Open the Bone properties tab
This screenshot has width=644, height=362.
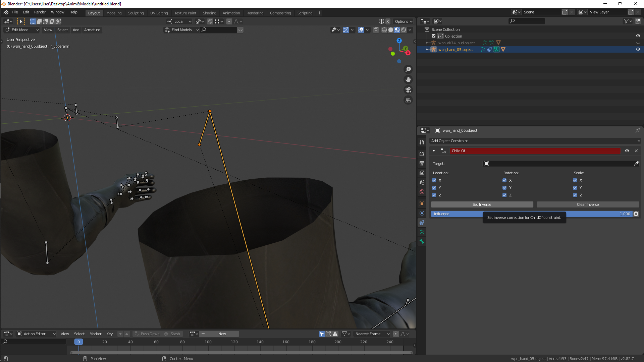(422, 242)
